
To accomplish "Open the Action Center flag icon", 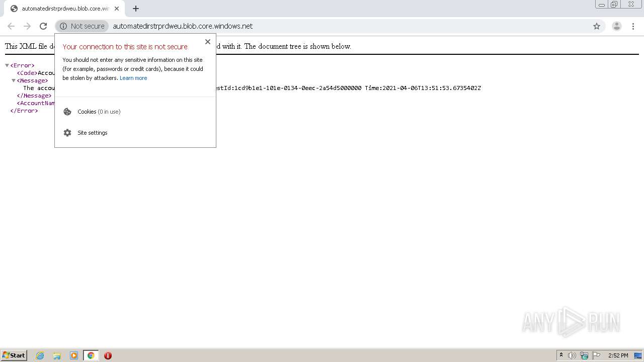I will pos(596,355).
